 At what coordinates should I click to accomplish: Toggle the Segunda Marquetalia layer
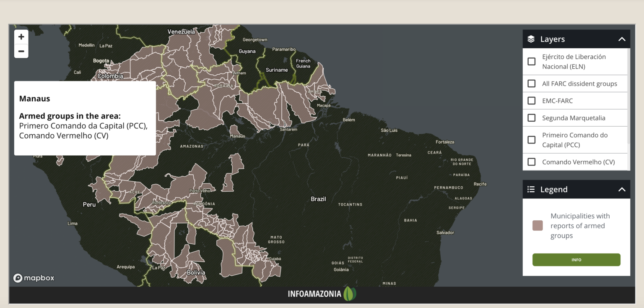[x=531, y=117]
